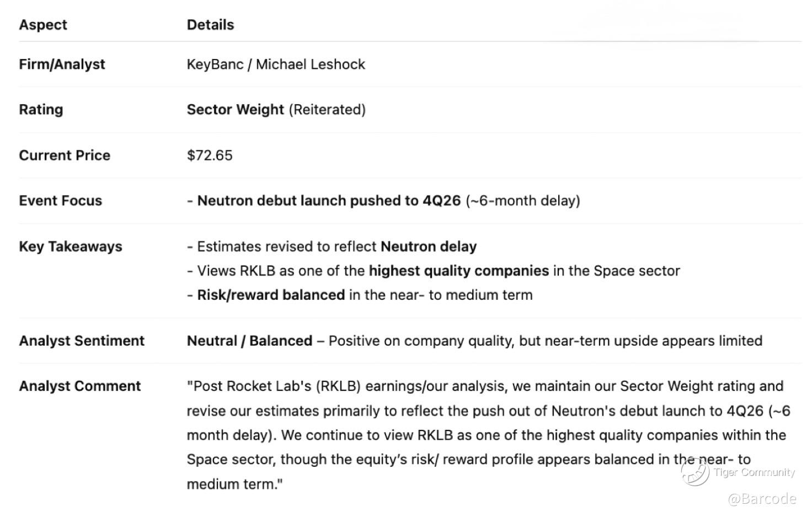The image size is (812, 517).
Task: Click the Key Takeaways row label
Action: [71, 246]
